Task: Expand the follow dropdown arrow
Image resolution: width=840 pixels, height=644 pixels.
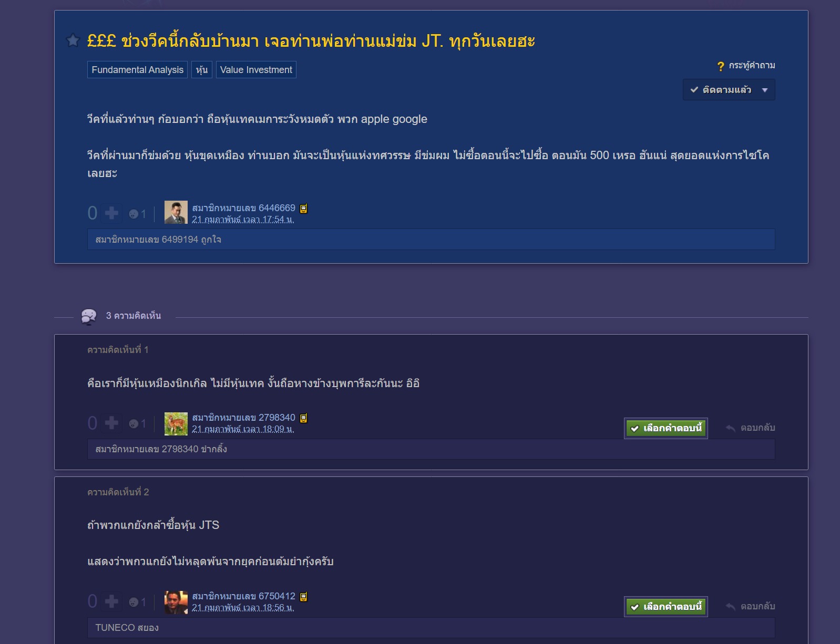Action: pyautogui.click(x=765, y=90)
